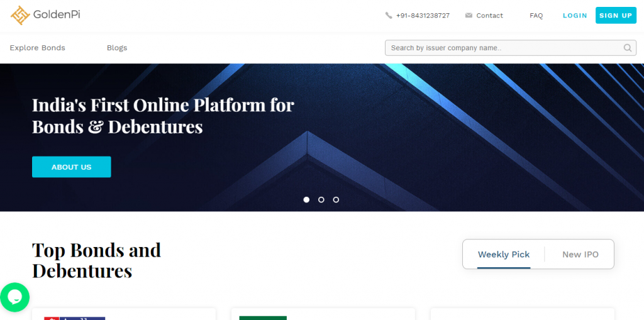Click the SIGN UP button
Screen dimensions: 644x320
[x=616, y=15]
